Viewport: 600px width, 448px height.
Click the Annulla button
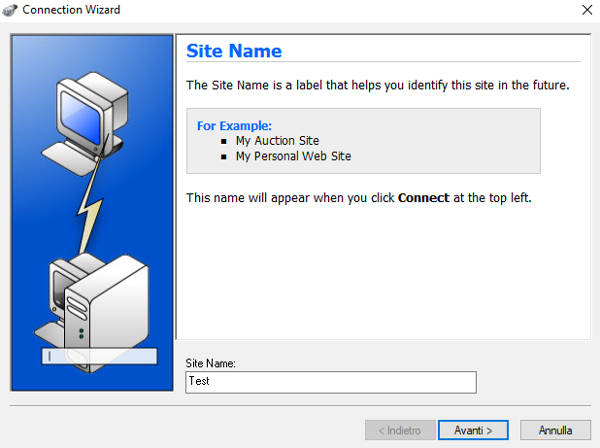[555, 430]
